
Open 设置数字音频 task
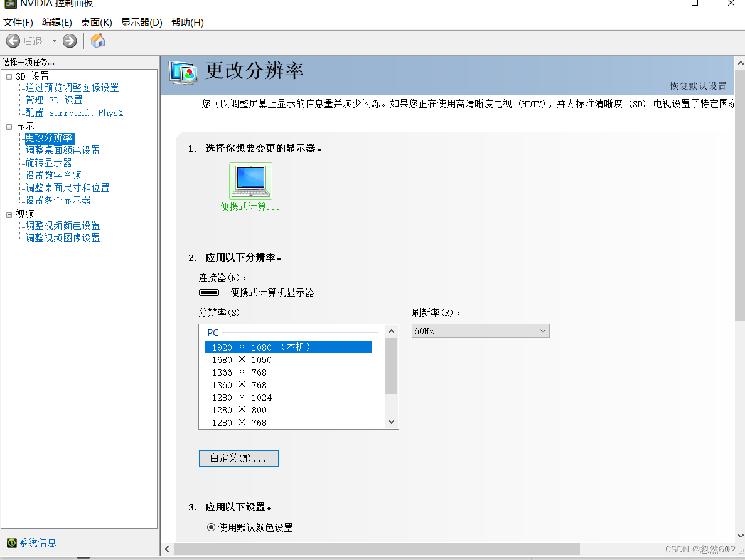pyautogui.click(x=53, y=175)
